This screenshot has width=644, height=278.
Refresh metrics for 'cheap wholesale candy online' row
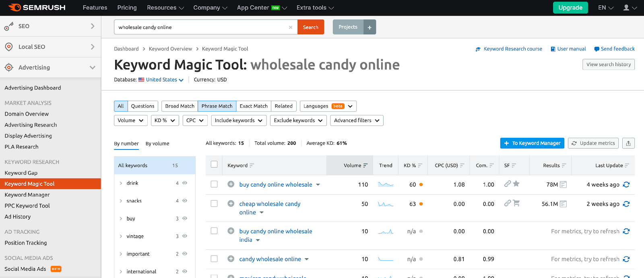click(x=626, y=204)
